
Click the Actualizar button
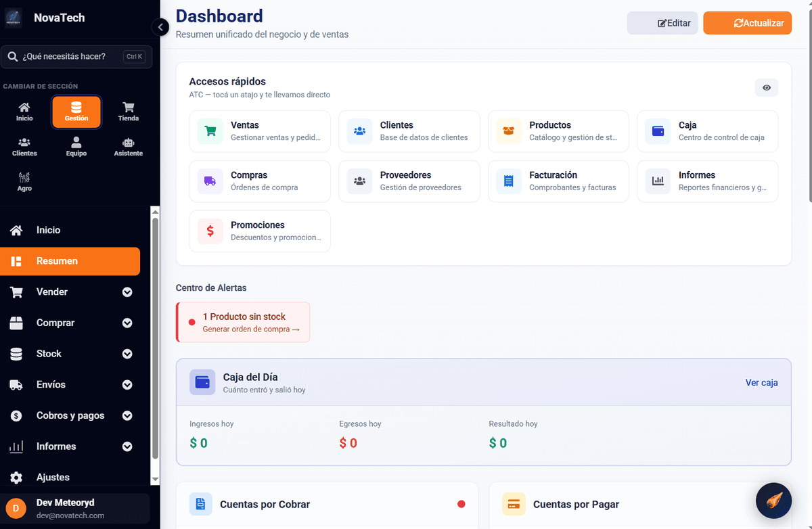click(748, 23)
